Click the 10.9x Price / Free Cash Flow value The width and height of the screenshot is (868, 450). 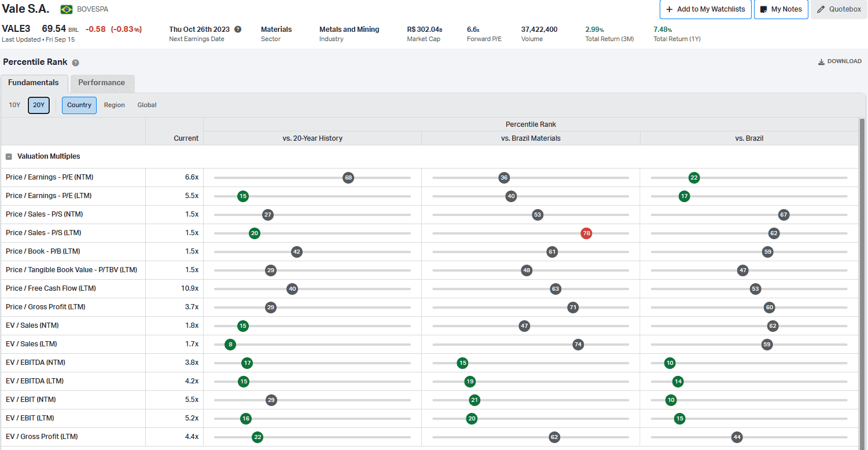point(190,288)
